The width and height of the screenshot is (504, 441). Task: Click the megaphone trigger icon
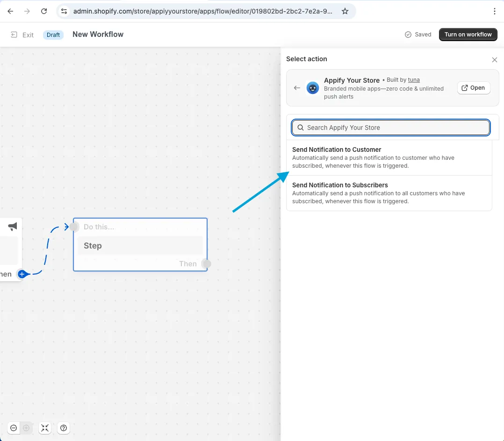point(13,227)
